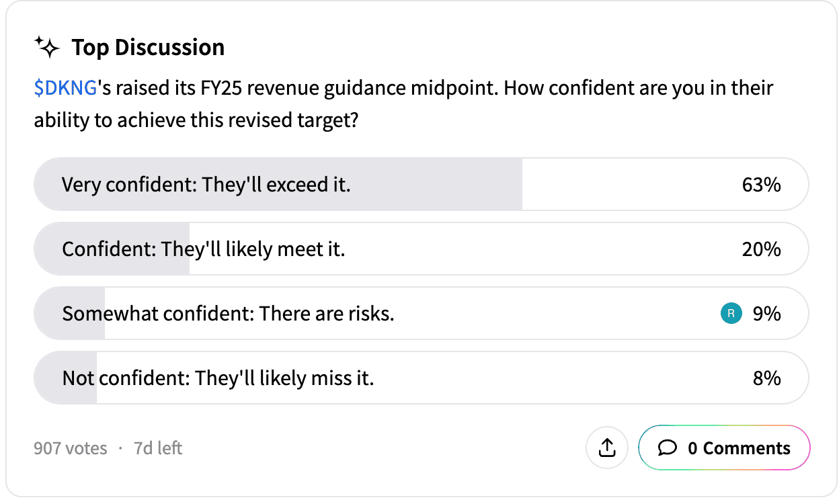Vote for Very confident: They'll exceed it
The height and width of the screenshot is (504, 839).
(x=421, y=184)
